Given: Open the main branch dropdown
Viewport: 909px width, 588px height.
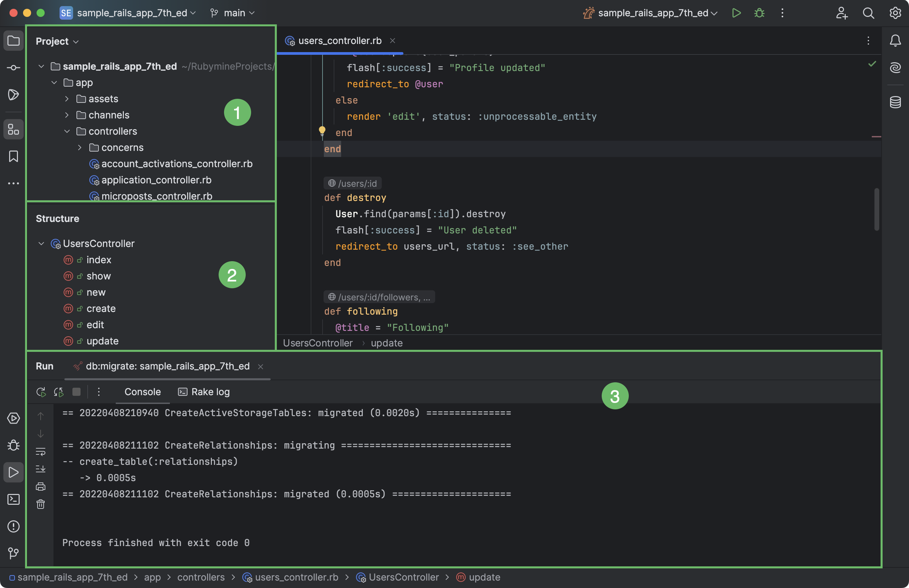Looking at the screenshot, I should pyautogui.click(x=232, y=13).
